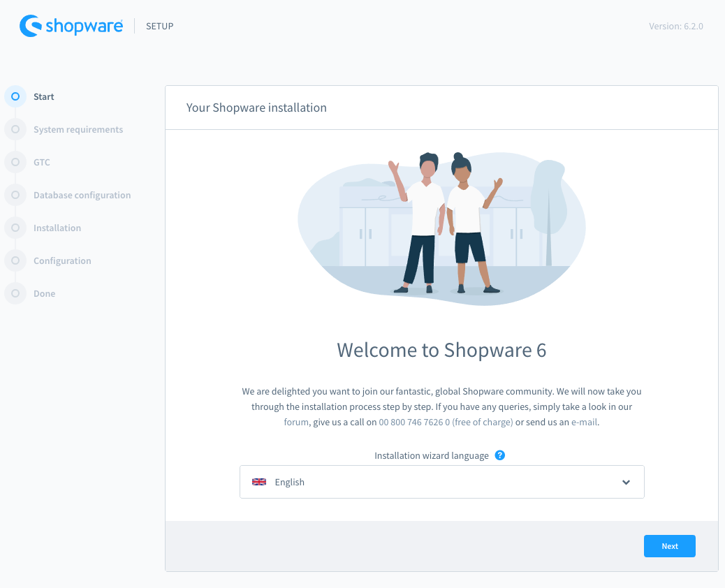Select the Configuration step label
The image size is (725, 588).
[62, 260]
